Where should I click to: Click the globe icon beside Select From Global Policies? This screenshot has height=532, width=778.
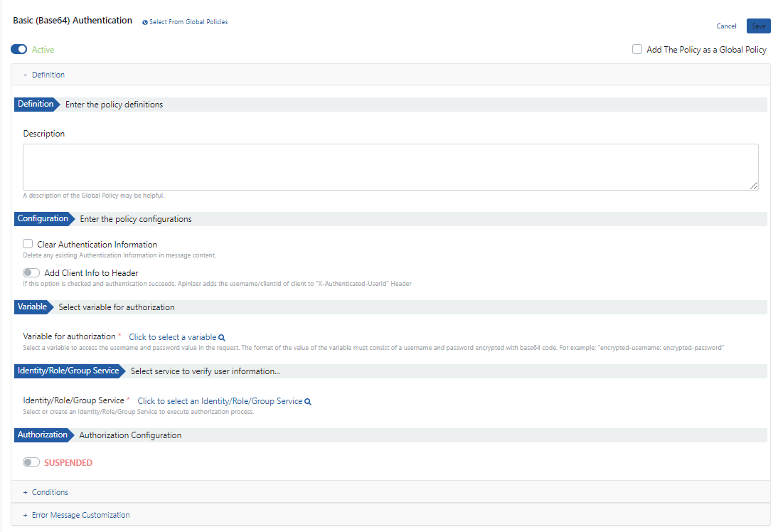[145, 23]
